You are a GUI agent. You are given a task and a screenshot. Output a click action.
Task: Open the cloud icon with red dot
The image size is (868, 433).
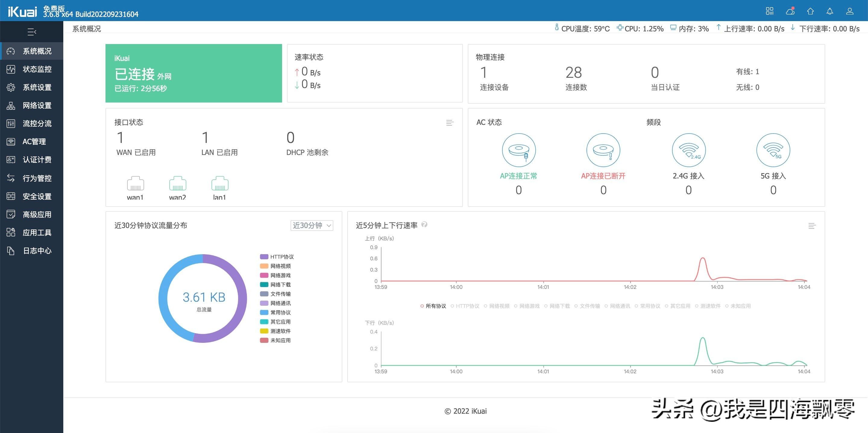(790, 11)
